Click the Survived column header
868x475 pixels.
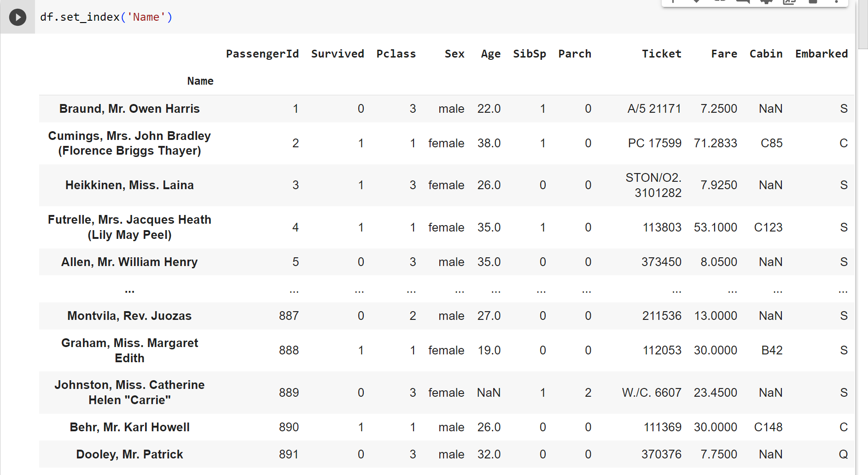[x=338, y=54]
